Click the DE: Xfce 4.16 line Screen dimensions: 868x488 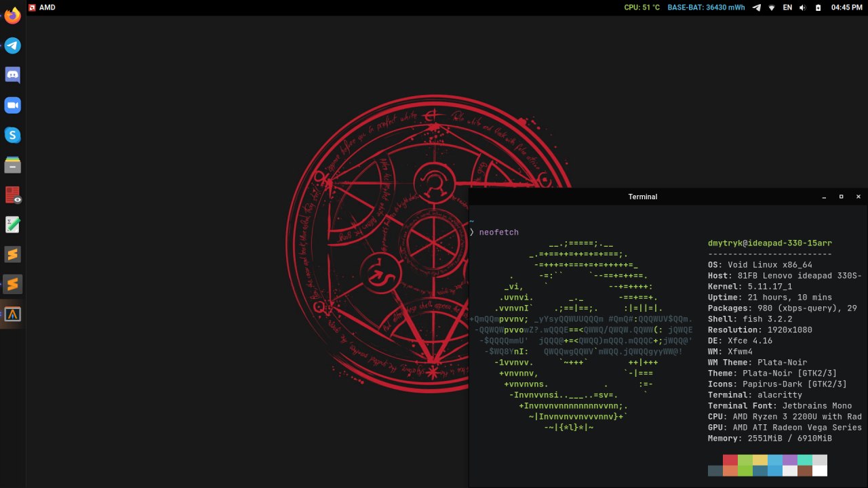click(x=740, y=341)
